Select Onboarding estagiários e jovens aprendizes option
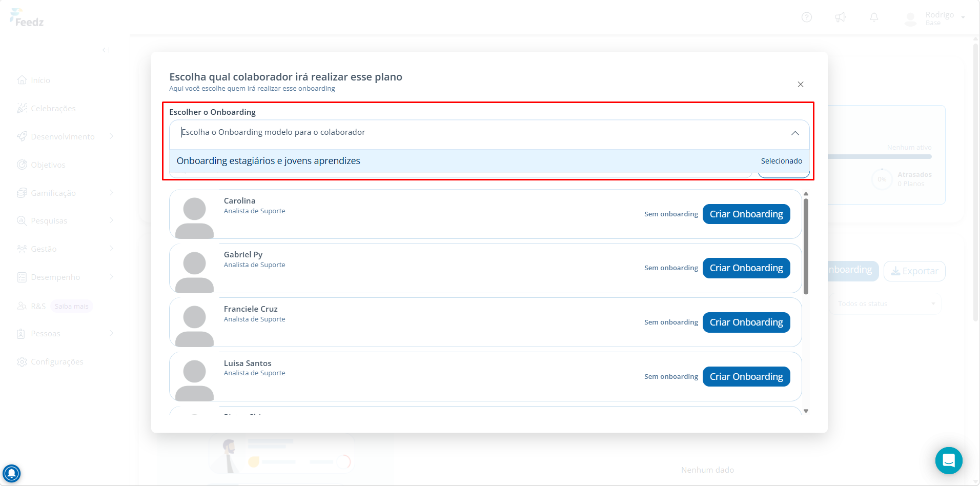 [x=489, y=161]
